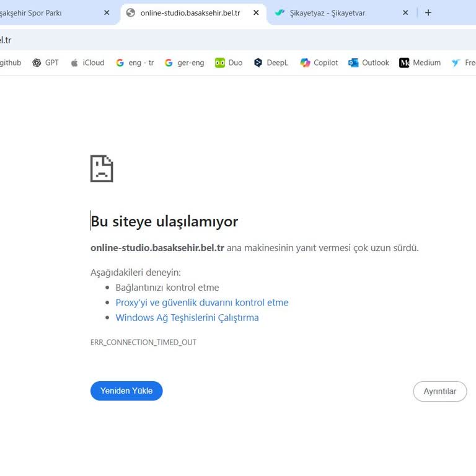Open 'Proxy'yi ve güvenlik duvarını kontrol etme' link

pos(202,302)
